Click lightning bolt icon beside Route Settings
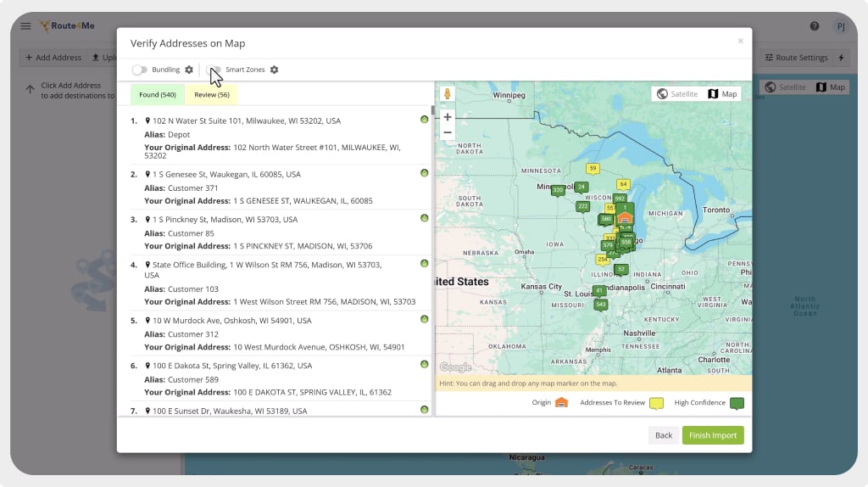Image resolution: width=868 pixels, height=487 pixels. tap(842, 58)
